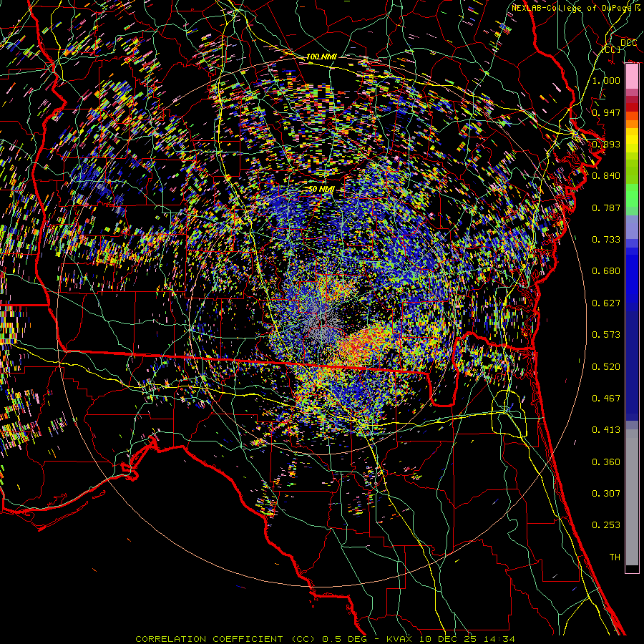Screen dimensions: 644x644
Task: Click the 0.253 legend value
Action: click(x=606, y=525)
